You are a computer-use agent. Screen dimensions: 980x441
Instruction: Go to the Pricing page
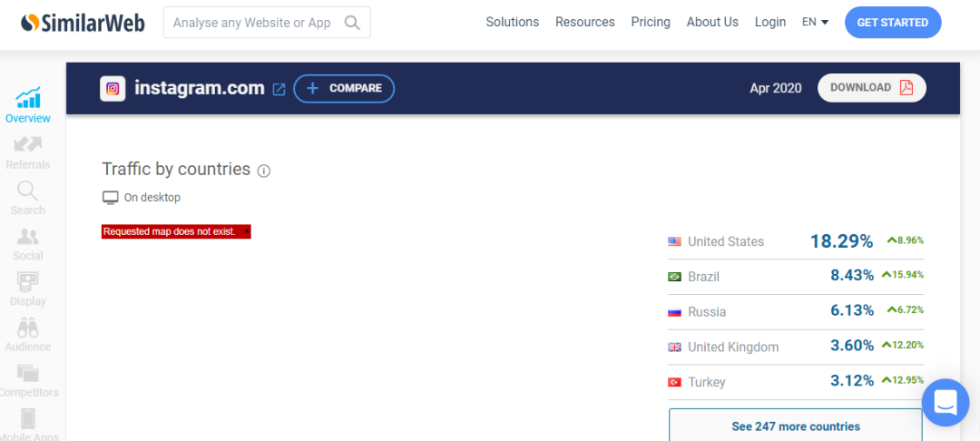point(651,22)
